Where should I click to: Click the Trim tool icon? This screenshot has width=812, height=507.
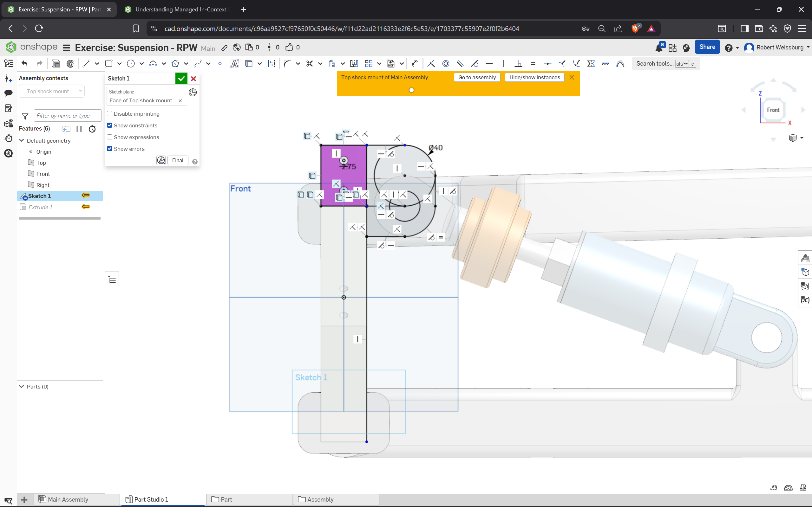pos(309,63)
